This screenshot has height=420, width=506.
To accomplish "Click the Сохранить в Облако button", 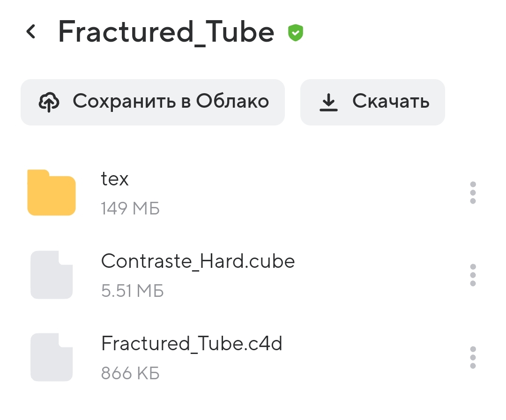I will (153, 102).
